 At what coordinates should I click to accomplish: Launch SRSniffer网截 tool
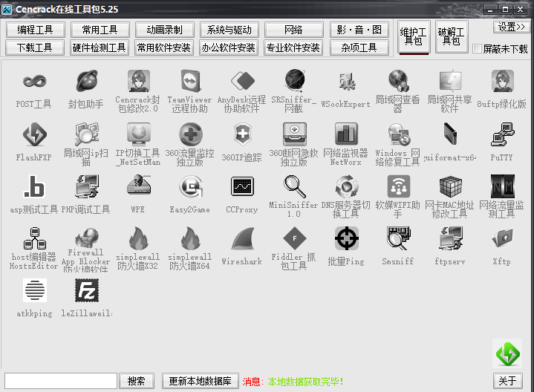pos(294,82)
